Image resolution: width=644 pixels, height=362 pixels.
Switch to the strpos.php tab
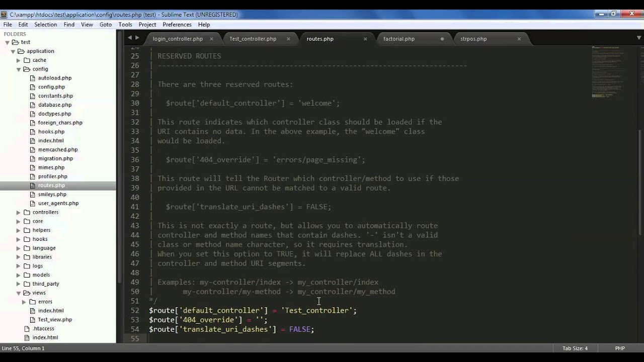pos(473,39)
